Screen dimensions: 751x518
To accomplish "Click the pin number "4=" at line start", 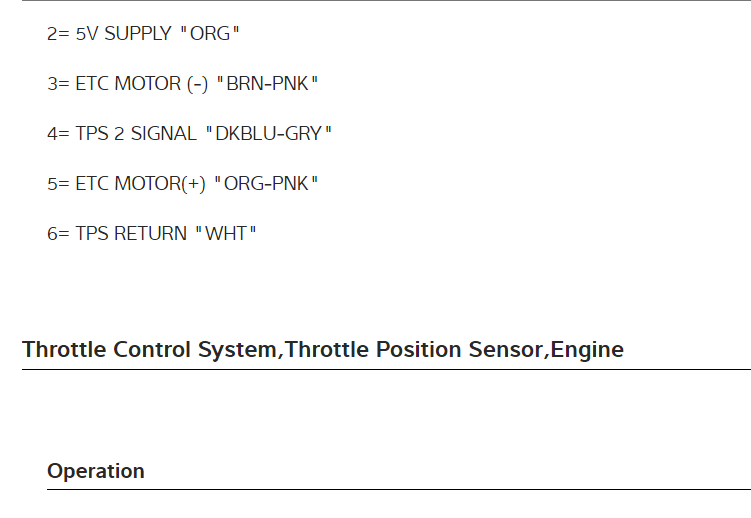I will coord(58,134).
